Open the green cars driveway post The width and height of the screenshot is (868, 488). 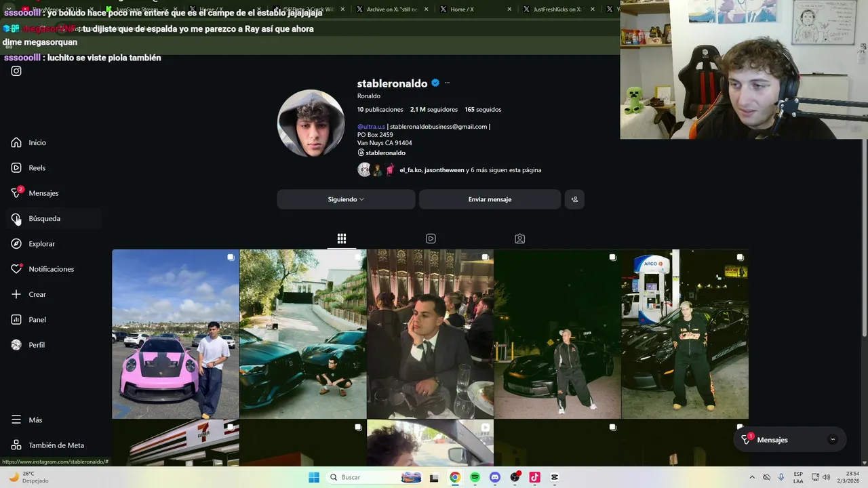point(303,334)
